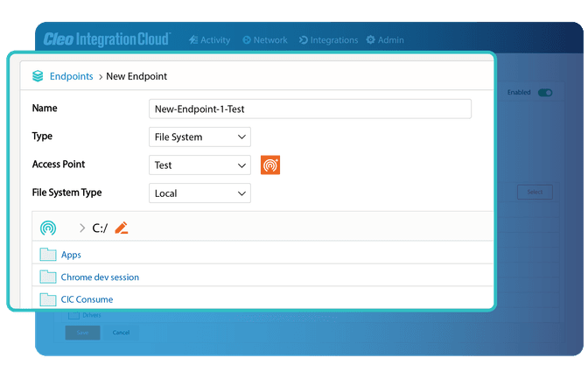Click the Chrome dev session folder icon

point(47,277)
